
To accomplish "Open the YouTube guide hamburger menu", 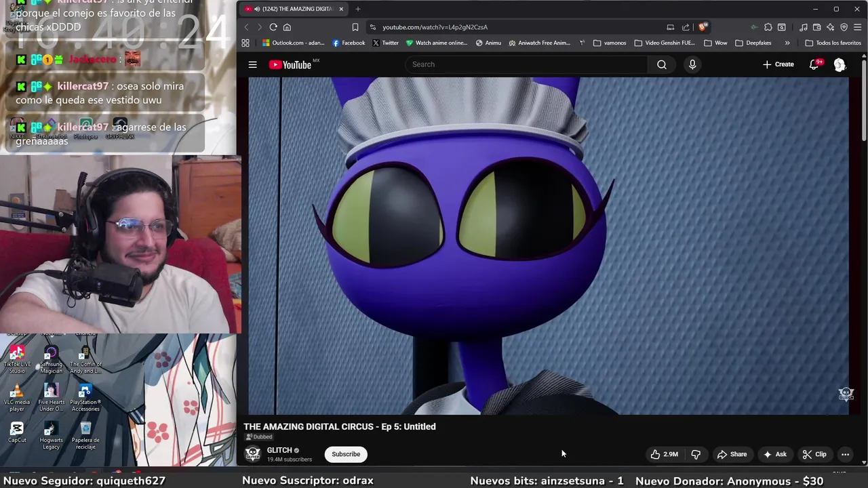I will (252, 64).
